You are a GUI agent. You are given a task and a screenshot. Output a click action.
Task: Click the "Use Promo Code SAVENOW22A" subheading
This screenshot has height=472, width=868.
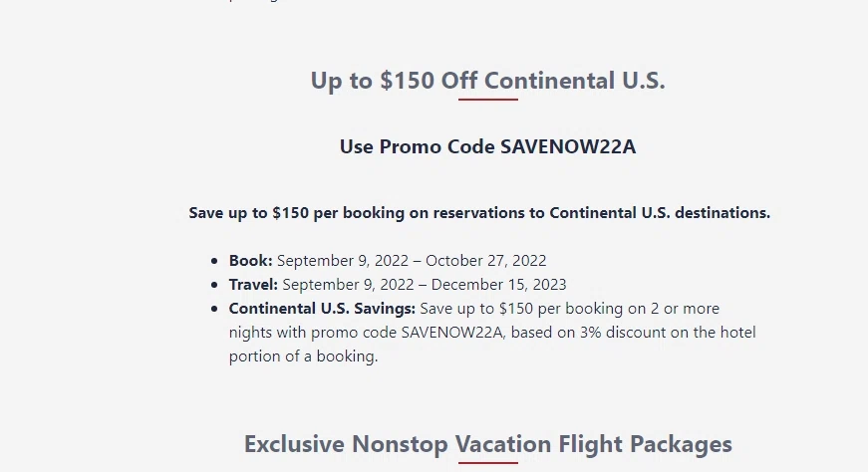pyautogui.click(x=487, y=147)
